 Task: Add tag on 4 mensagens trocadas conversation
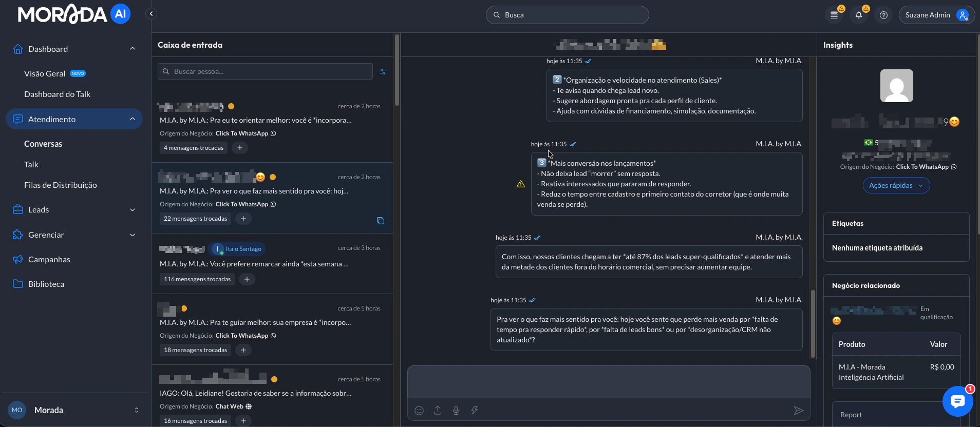[240, 148]
